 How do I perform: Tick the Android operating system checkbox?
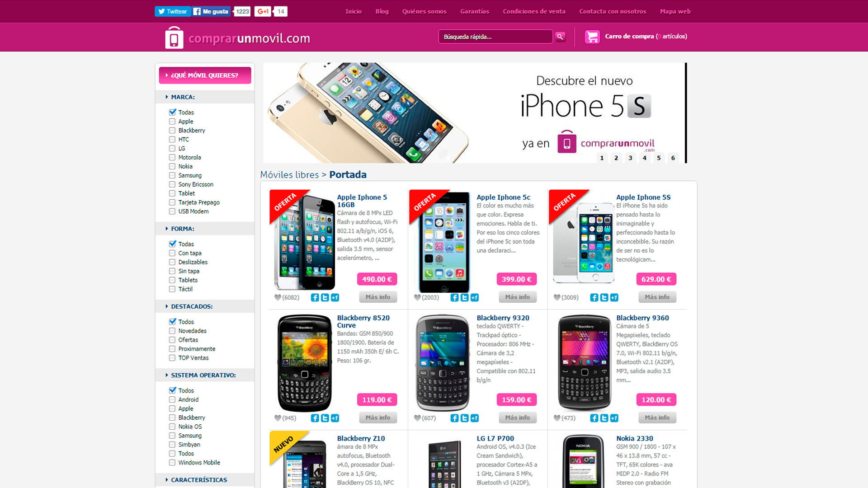(x=172, y=399)
